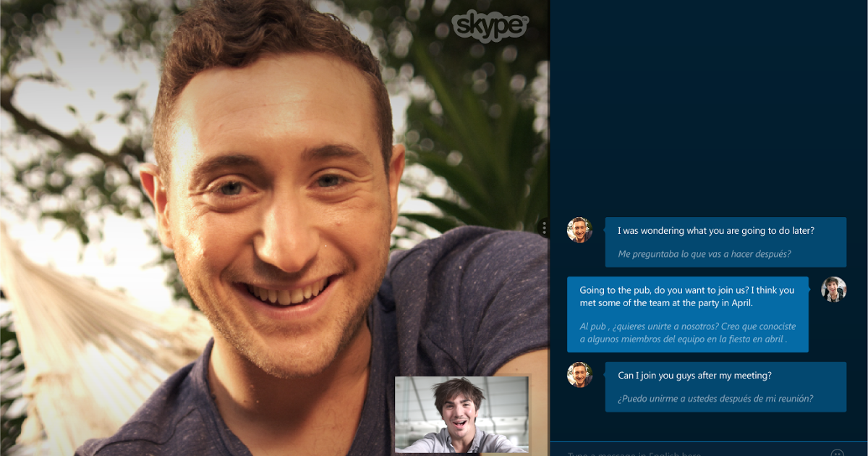
Task: Open the emoticon picker in the message box
Action: click(837, 454)
